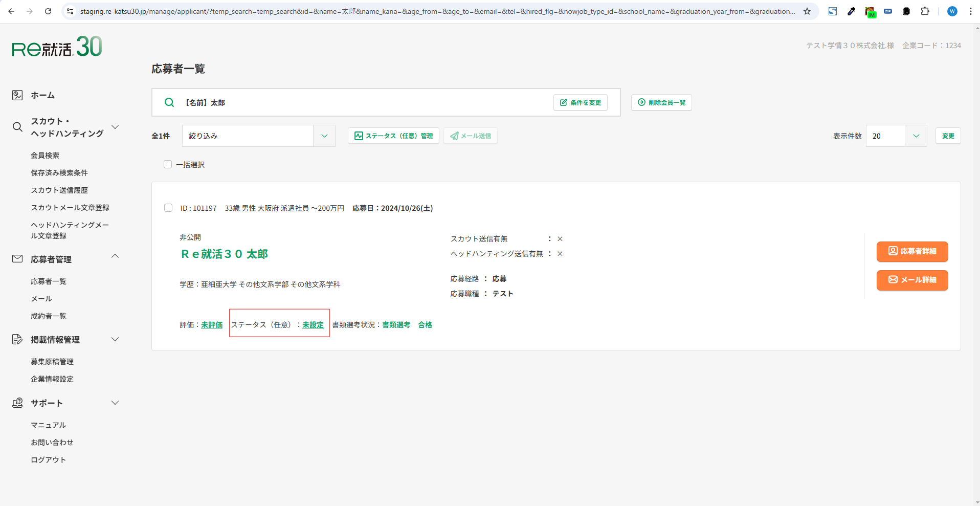
Task: Open スカウトメール文章登録 menu item
Action: pos(70,207)
